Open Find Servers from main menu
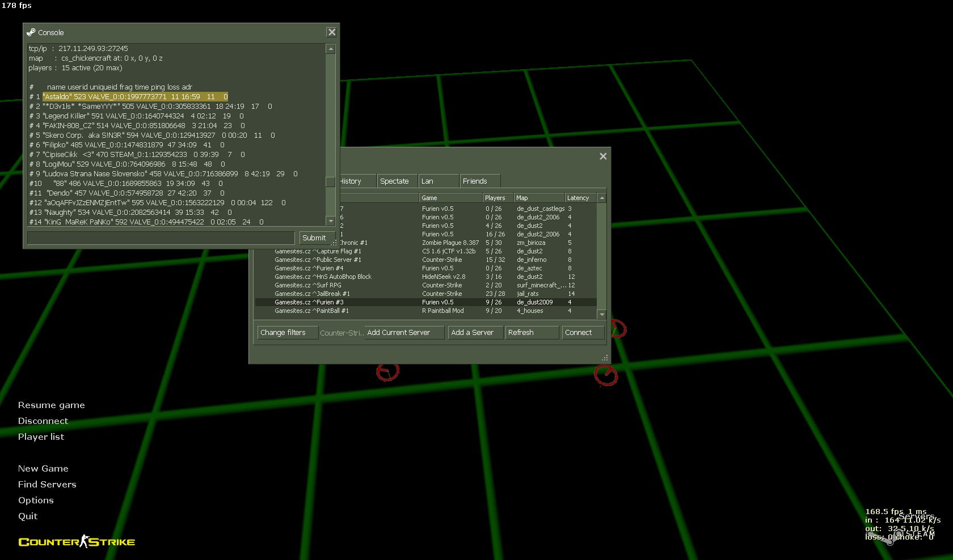This screenshot has width=953, height=560. pyautogui.click(x=47, y=485)
